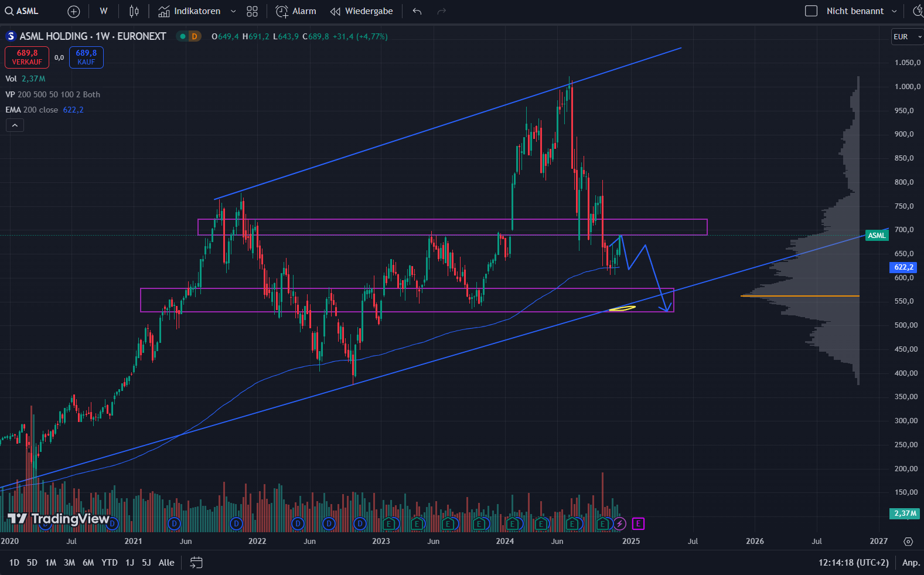Create an alert with the Alarm button

point(296,11)
